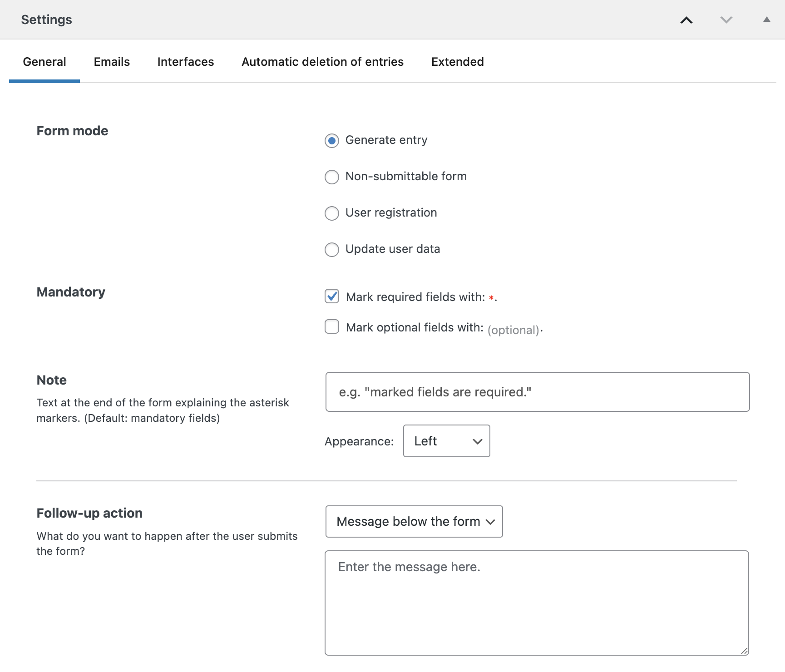This screenshot has height=672, width=785.
Task: Open the Extended settings tab
Action: point(457,62)
